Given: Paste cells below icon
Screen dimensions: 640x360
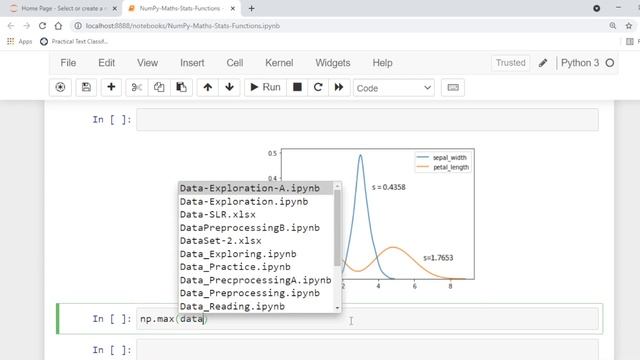Looking at the screenshot, I should pos(181,87).
